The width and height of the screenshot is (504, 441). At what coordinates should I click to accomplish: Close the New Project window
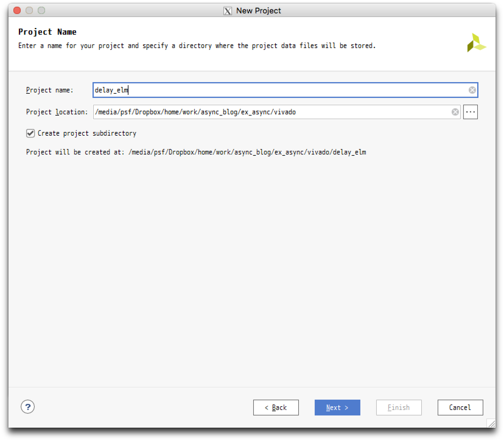click(x=17, y=11)
